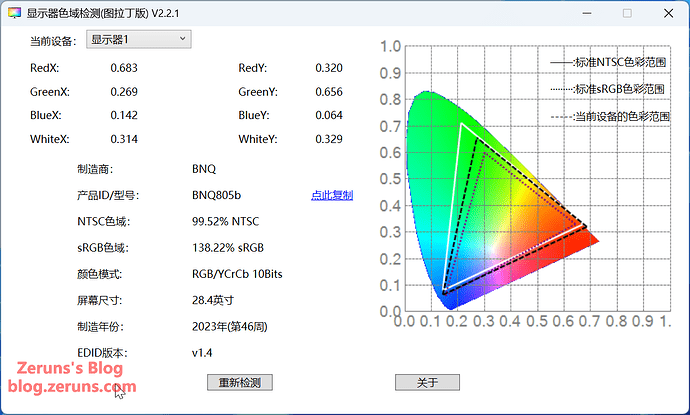Click the 点此复制 link
Image resolution: width=690 pixels, height=415 pixels.
(331, 195)
